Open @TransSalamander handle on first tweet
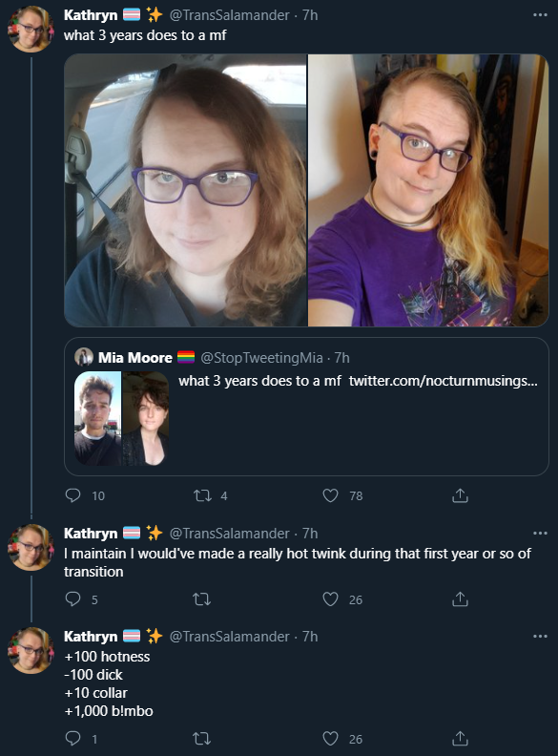The image size is (558, 756). (229, 15)
